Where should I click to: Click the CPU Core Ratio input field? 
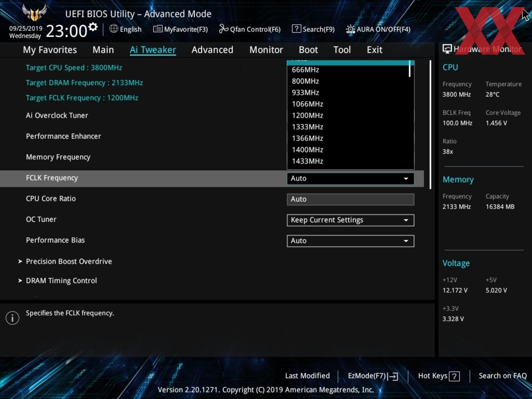coord(350,199)
